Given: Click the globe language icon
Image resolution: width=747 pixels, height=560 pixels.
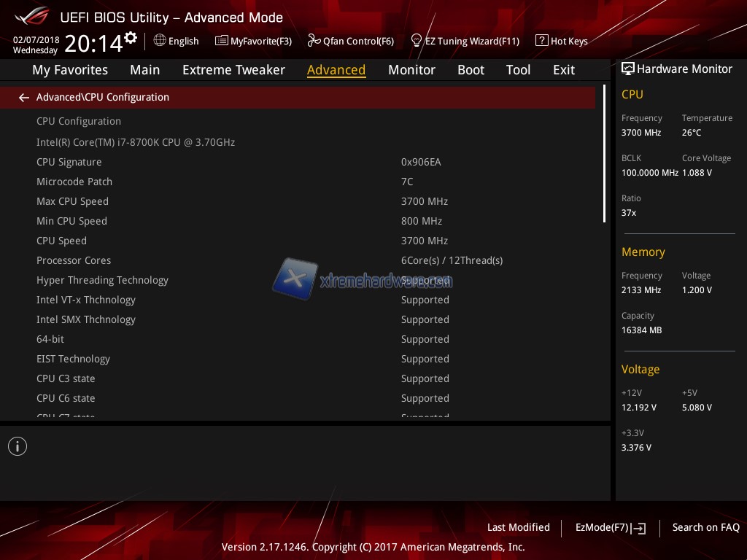Looking at the screenshot, I should coord(160,41).
